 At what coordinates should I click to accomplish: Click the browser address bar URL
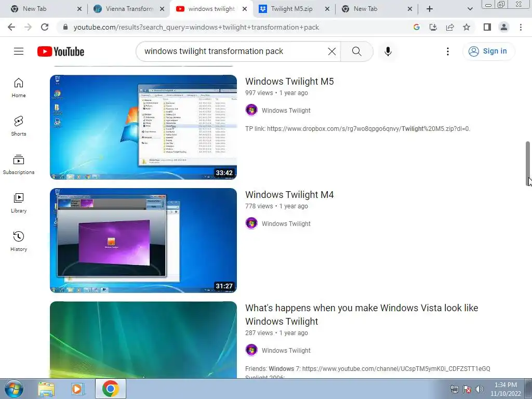pos(196,27)
